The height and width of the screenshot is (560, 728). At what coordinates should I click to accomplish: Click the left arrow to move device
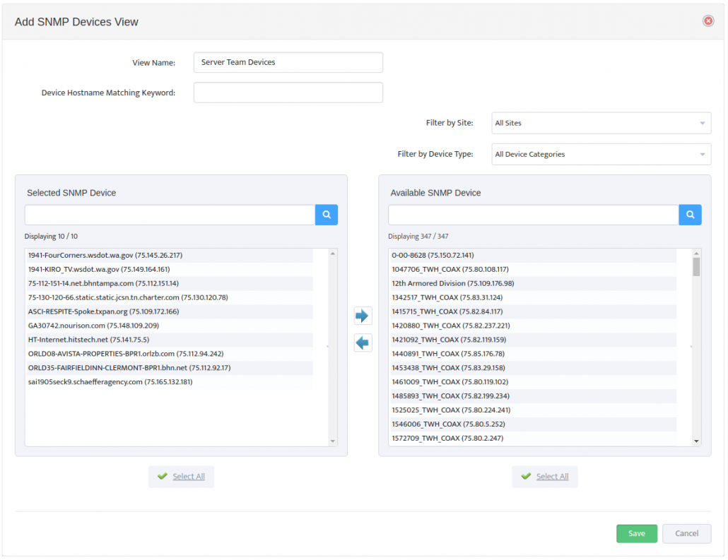(363, 343)
